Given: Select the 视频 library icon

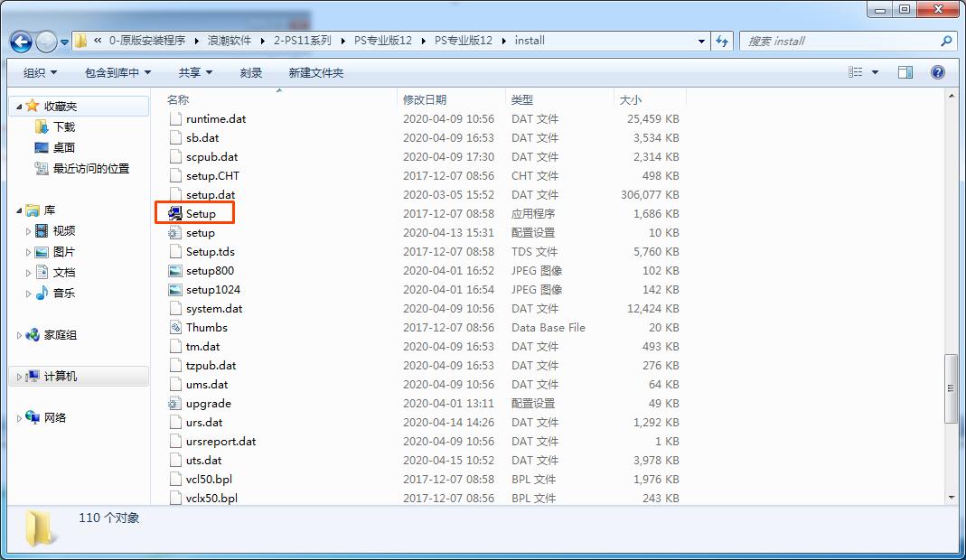Looking at the screenshot, I should tap(42, 231).
